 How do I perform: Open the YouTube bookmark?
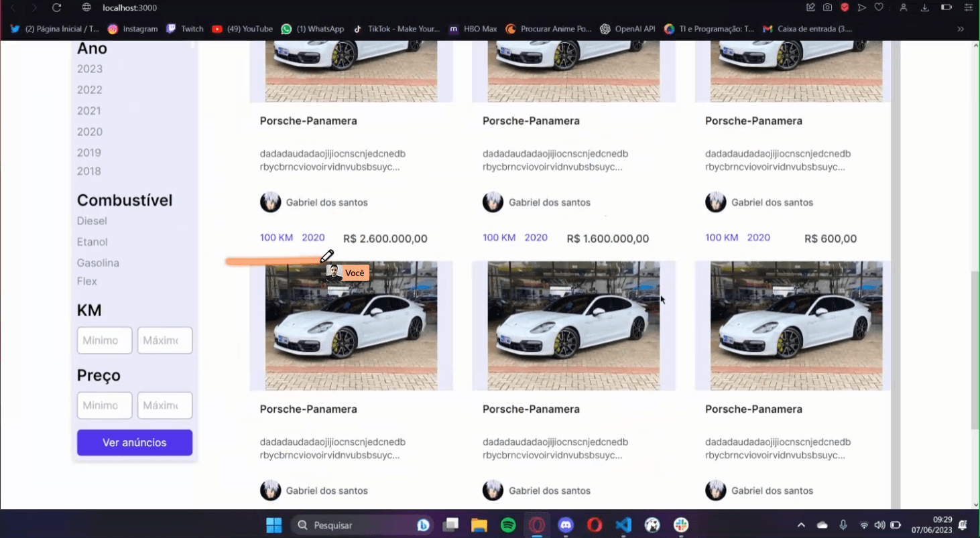click(x=243, y=29)
